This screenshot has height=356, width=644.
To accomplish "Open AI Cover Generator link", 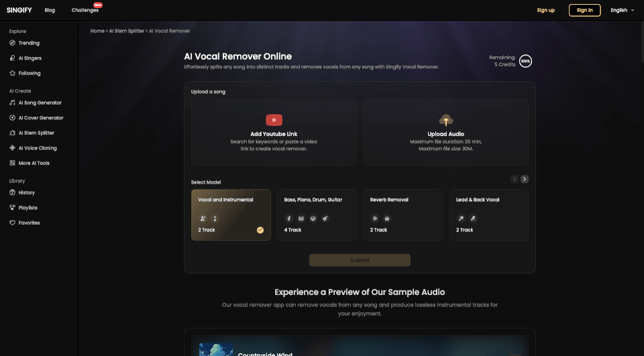I will coord(41,118).
